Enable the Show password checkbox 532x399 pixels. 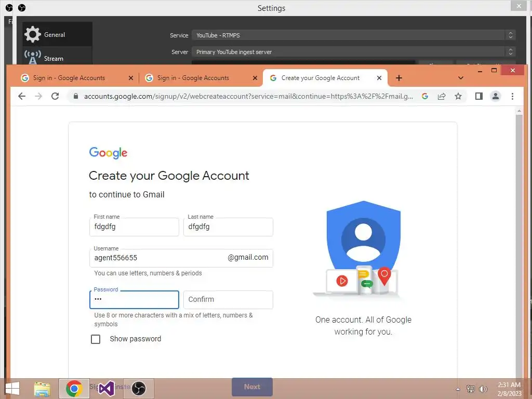click(96, 339)
